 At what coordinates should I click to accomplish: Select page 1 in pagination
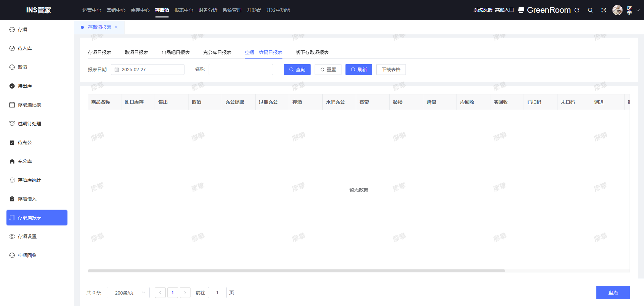point(173,293)
